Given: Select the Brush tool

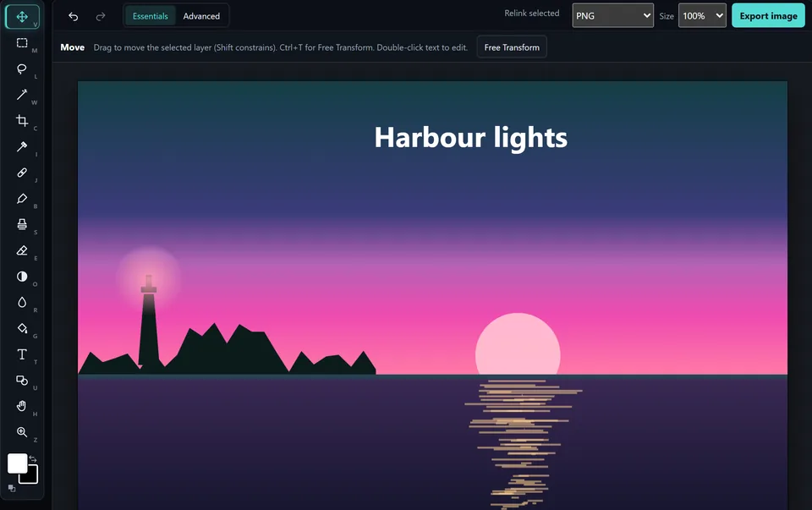Looking at the screenshot, I should [22, 198].
